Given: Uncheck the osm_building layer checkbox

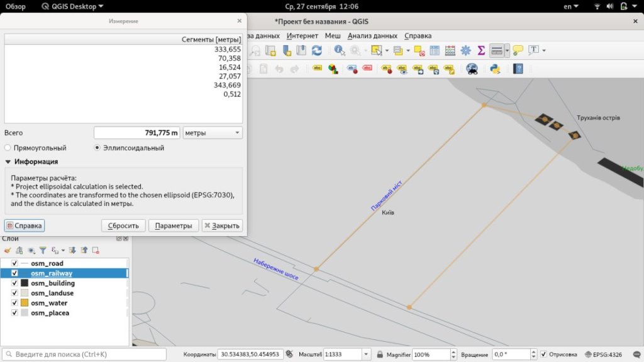Looking at the screenshot, I should 14,283.
